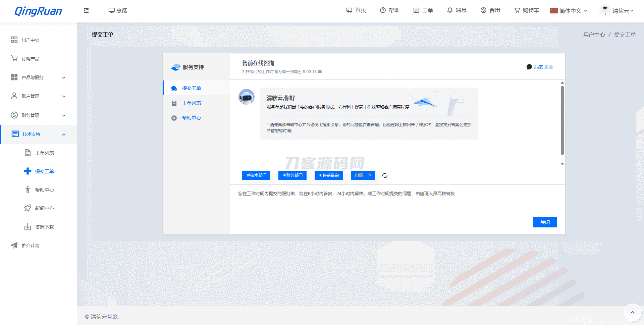This screenshot has width=644, height=325.
Task: Open the 我的会话 link
Action: pos(543,67)
